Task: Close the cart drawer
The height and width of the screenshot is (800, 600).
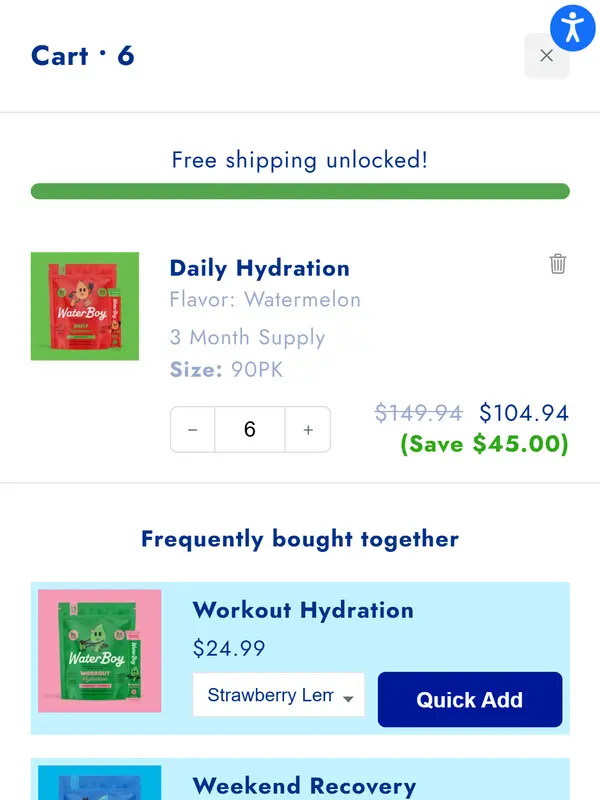Action: [546, 56]
